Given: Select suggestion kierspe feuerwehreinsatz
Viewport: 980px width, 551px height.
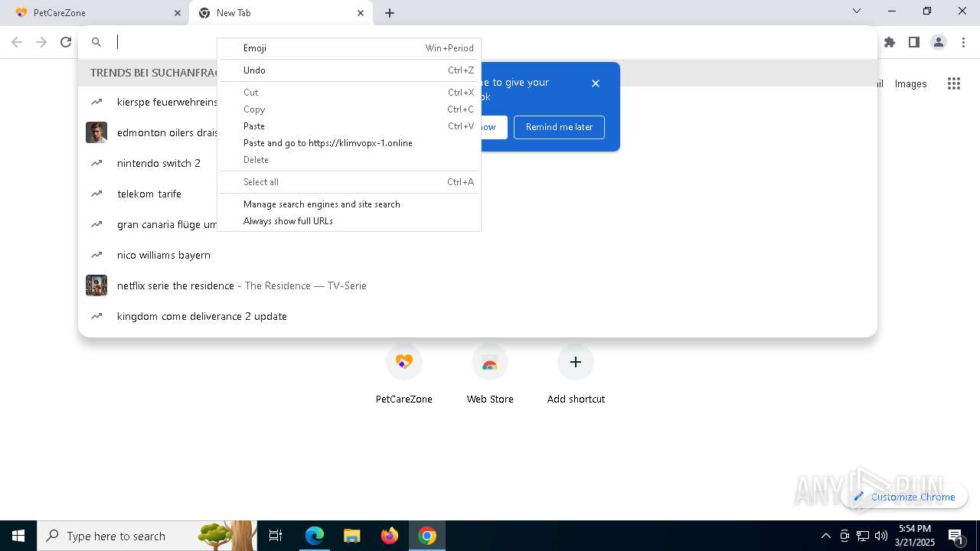Looking at the screenshot, I should point(478,102).
